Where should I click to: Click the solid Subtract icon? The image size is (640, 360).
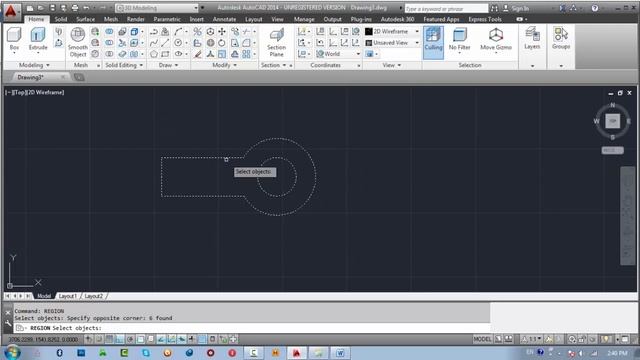(x=109, y=42)
